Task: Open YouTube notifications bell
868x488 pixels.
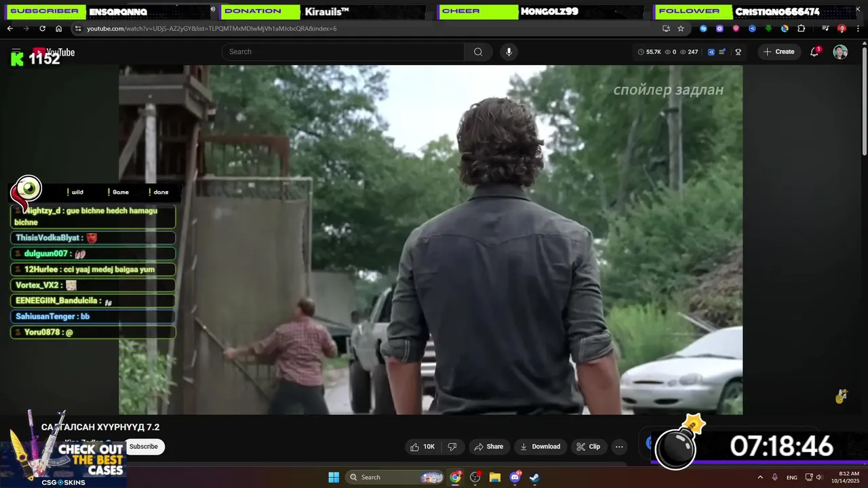Action: coord(814,52)
